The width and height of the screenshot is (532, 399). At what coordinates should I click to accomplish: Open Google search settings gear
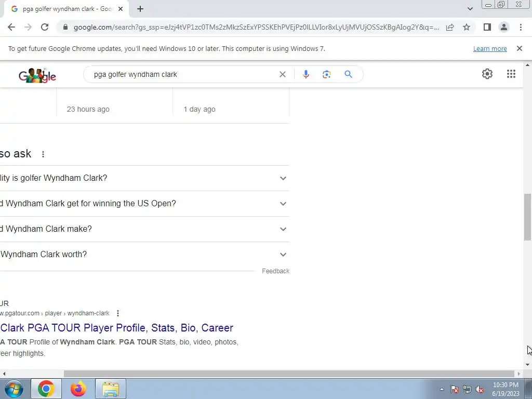point(487,74)
